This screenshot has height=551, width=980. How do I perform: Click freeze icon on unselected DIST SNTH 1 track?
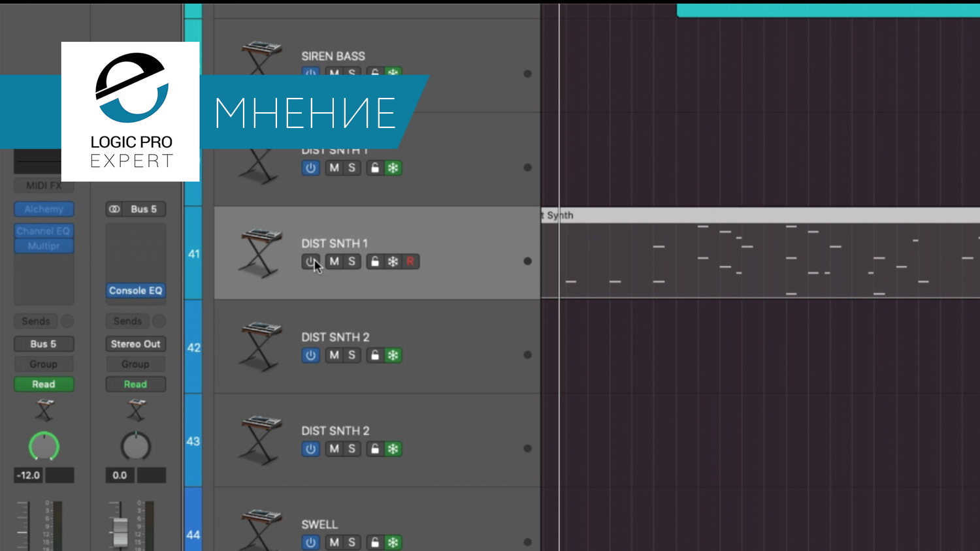[393, 168]
